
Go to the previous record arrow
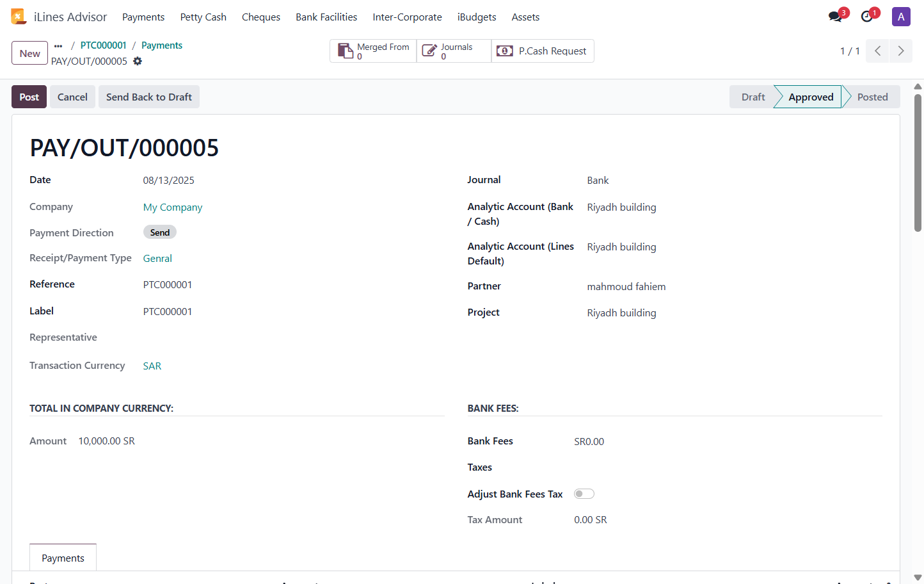coord(878,51)
